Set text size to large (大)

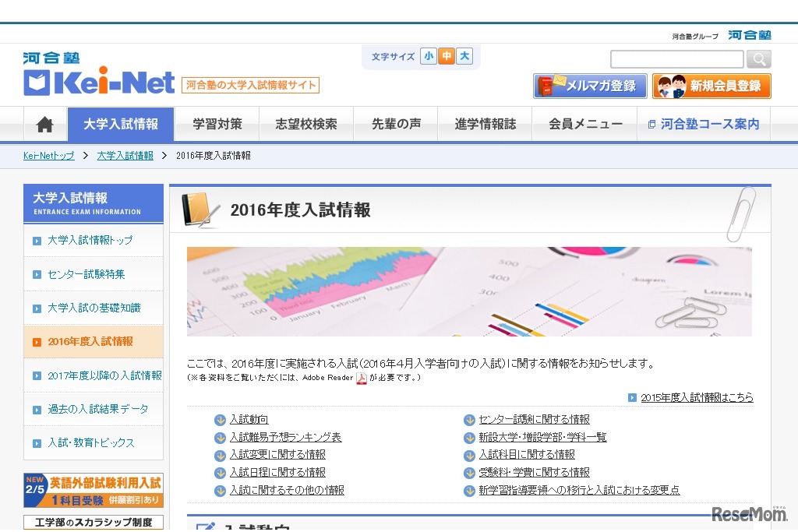coord(464,56)
